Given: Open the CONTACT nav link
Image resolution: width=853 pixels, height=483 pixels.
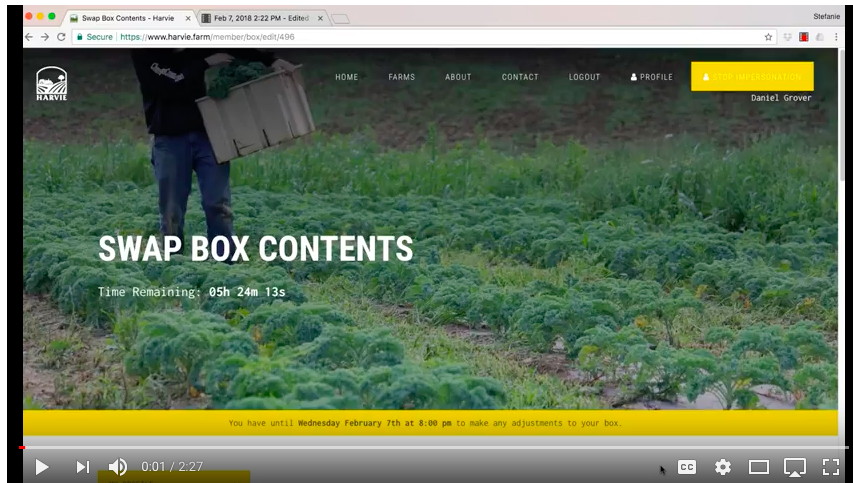Looking at the screenshot, I should [x=520, y=77].
